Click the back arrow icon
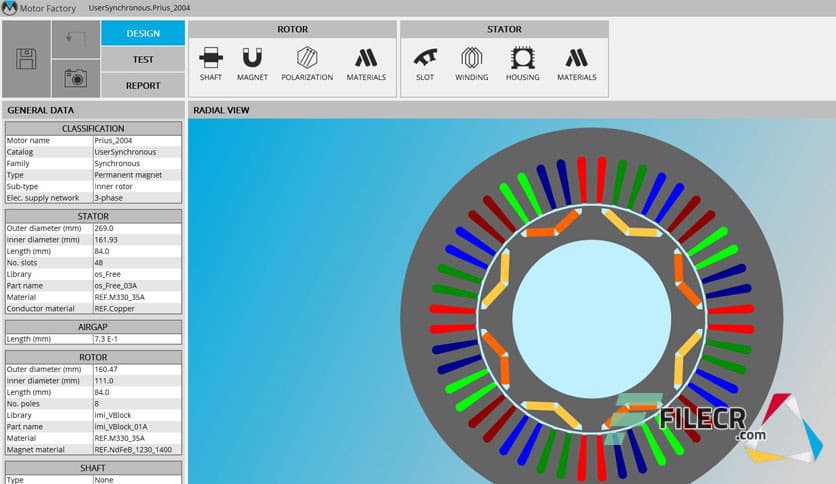The image size is (836, 484). point(74,40)
